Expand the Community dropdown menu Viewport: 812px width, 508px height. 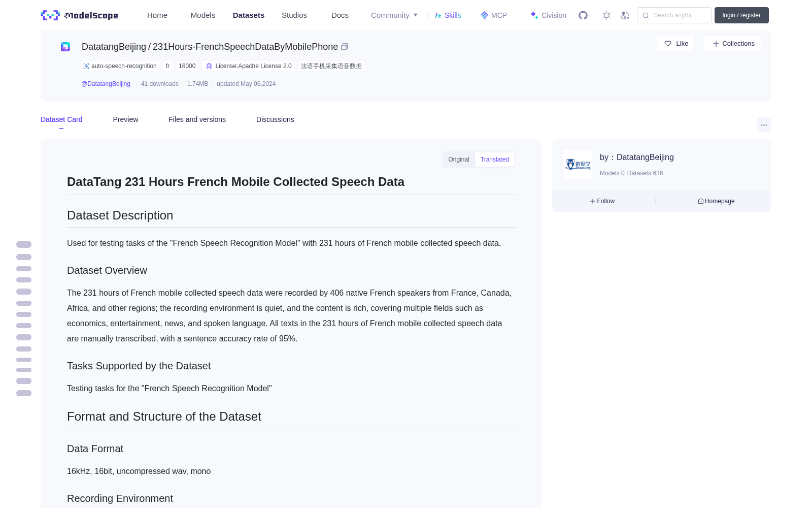click(394, 15)
